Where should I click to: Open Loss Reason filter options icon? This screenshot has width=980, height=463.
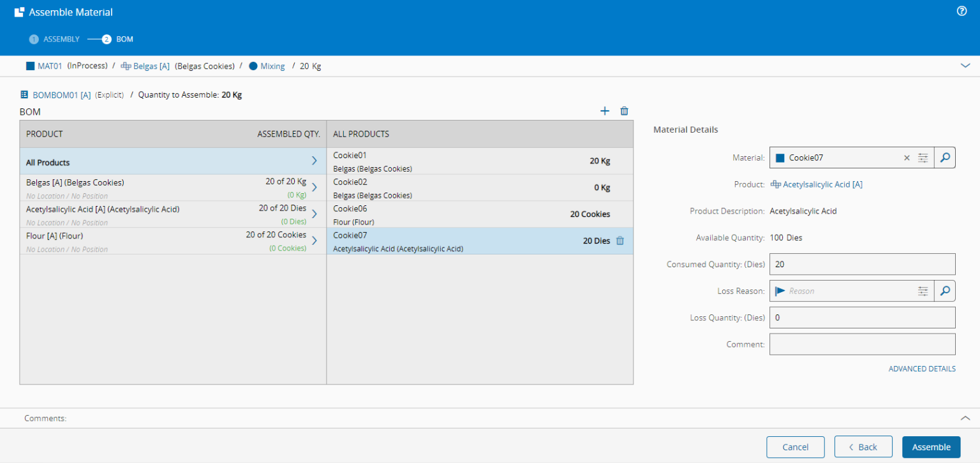923,291
